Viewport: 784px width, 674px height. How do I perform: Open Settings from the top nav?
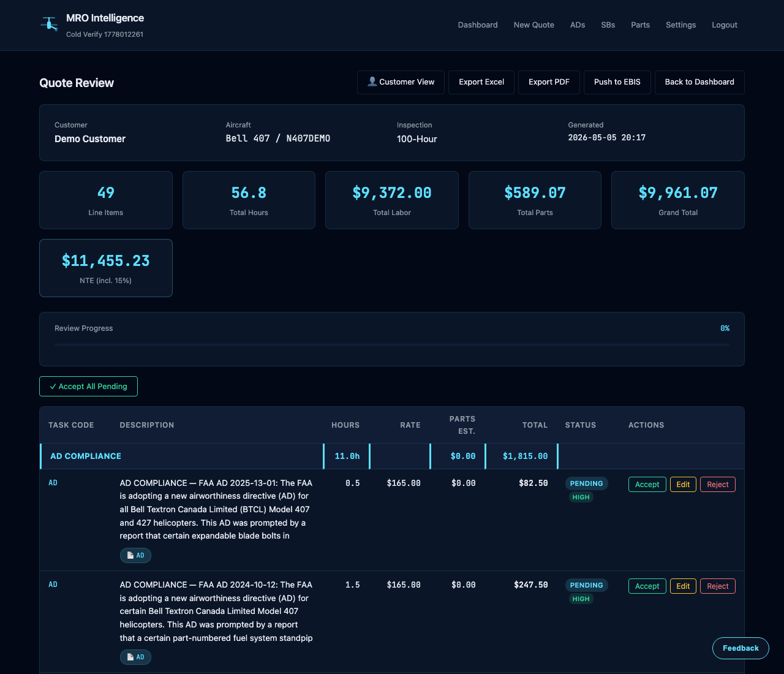[681, 25]
